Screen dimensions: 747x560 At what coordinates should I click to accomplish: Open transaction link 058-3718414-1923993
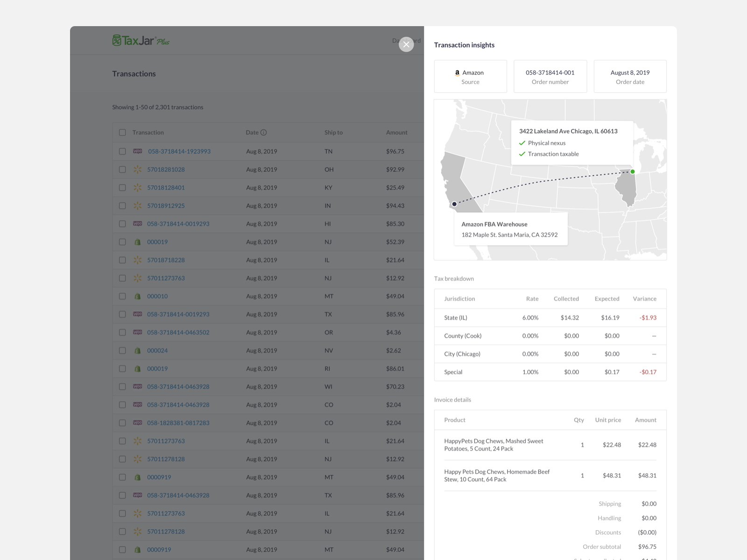(x=179, y=151)
